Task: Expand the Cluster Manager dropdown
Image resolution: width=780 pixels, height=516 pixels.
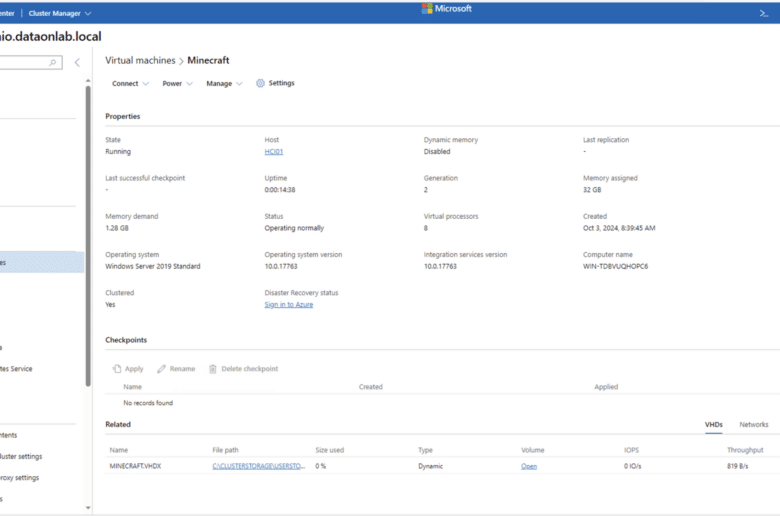Action: pyautogui.click(x=60, y=13)
